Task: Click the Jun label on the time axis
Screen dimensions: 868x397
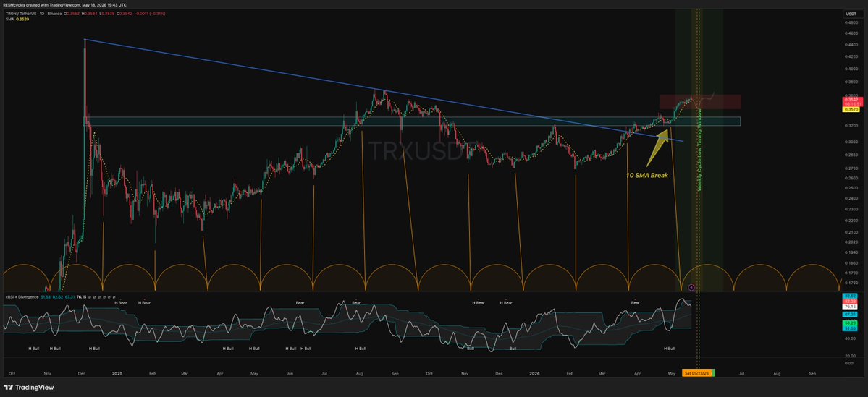Action: click(x=289, y=374)
